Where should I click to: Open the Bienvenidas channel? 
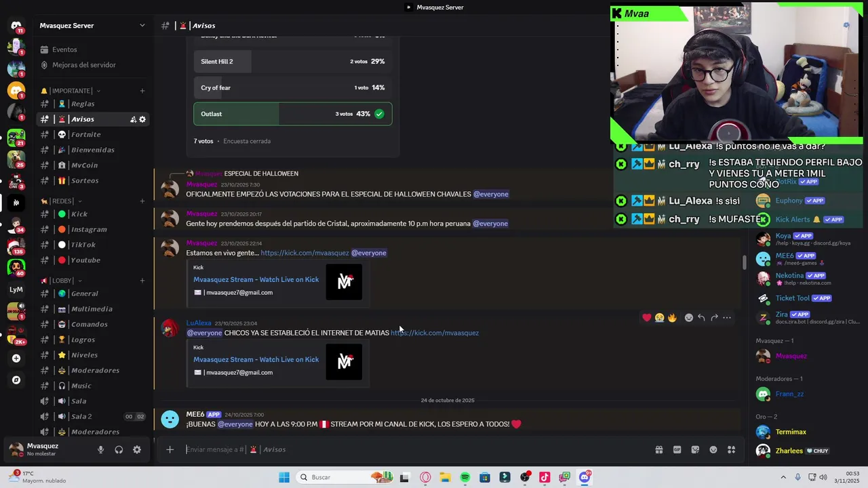coord(93,150)
